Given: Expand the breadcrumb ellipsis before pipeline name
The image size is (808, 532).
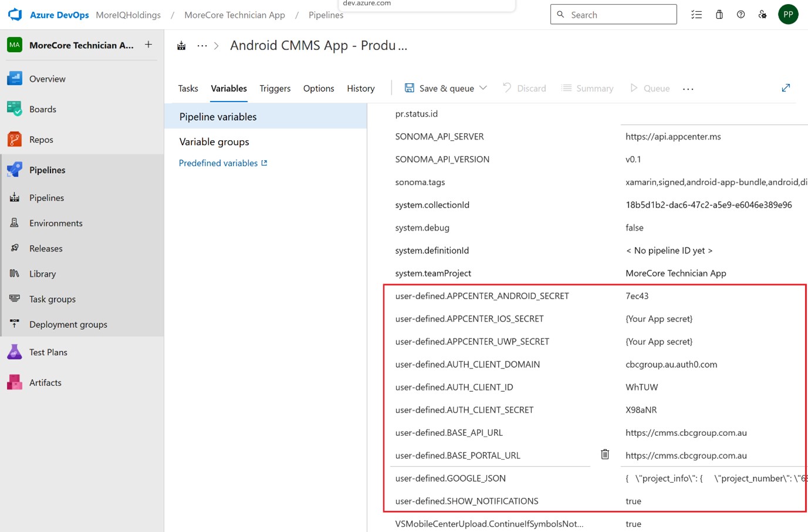Looking at the screenshot, I should [202, 46].
